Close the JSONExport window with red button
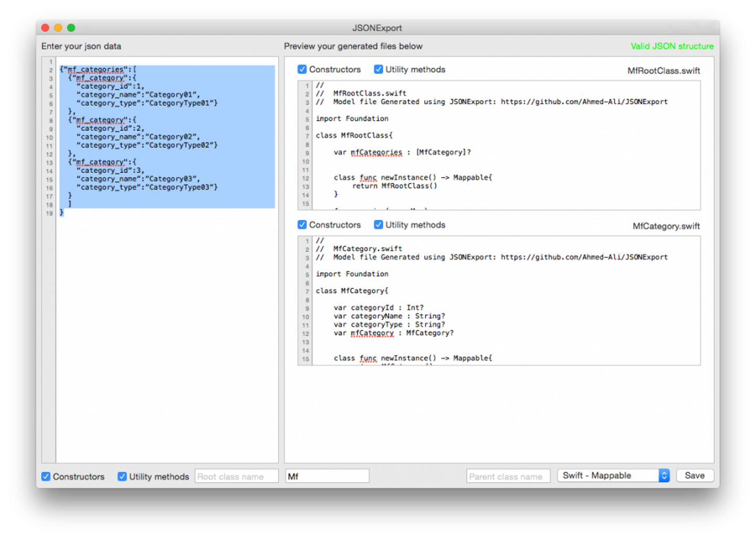The image size is (756, 540). click(45, 28)
